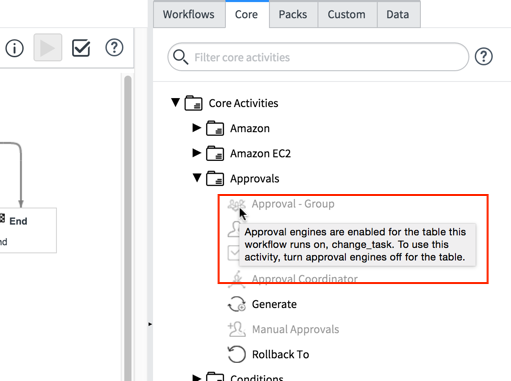The width and height of the screenshot is (511, 381).
Task: Open the Custom tab
Action: pyautogui.click(x=346, y=14)
